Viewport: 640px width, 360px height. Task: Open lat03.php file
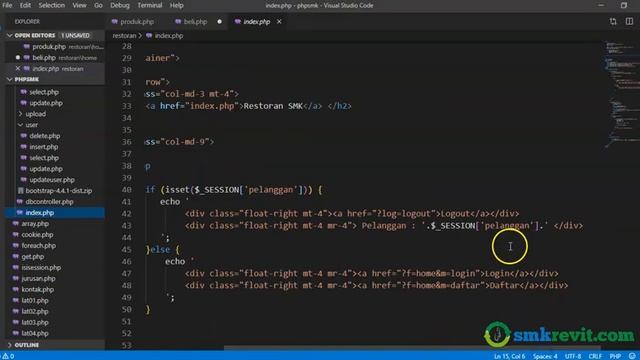(35, 322)
